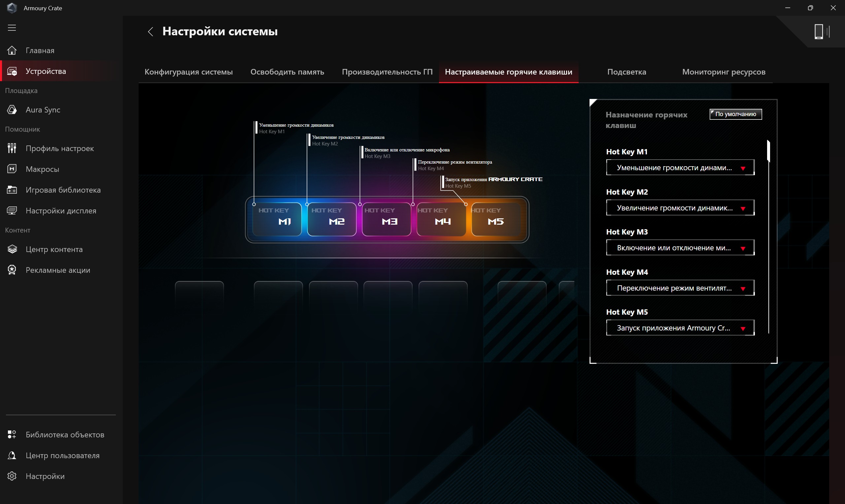Click device icon in top-right corner
The width and height of the screenshot is (845, 504).
click(822, 32)
